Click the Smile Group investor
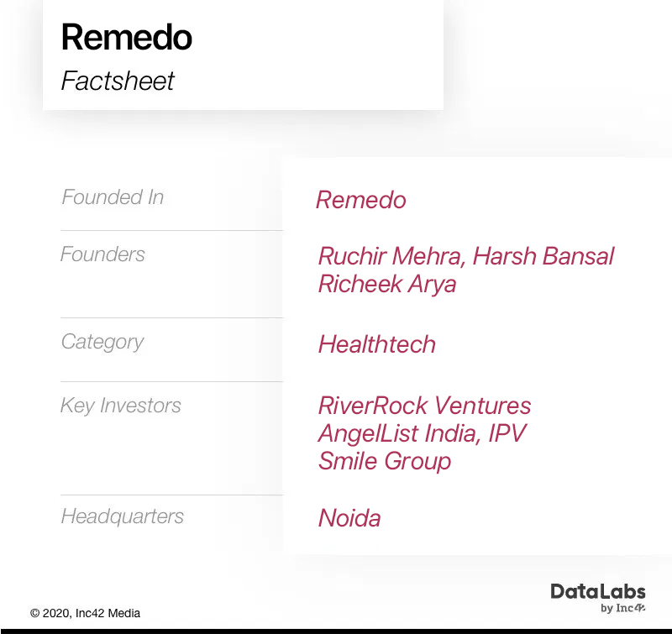This screenshot has height=634, width=672. pos(385,462)
